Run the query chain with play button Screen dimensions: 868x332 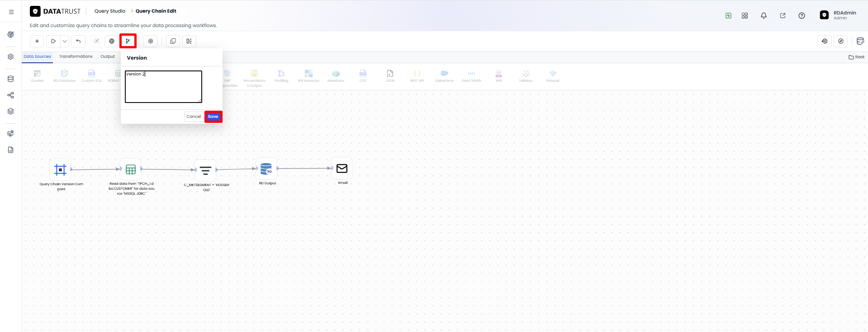[53, 41]
